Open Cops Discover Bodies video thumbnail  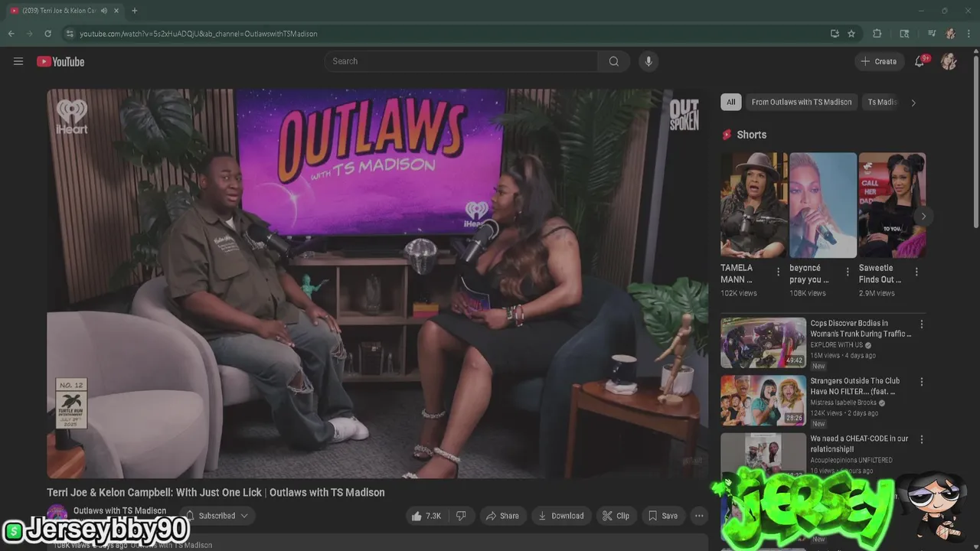[763, 343]
